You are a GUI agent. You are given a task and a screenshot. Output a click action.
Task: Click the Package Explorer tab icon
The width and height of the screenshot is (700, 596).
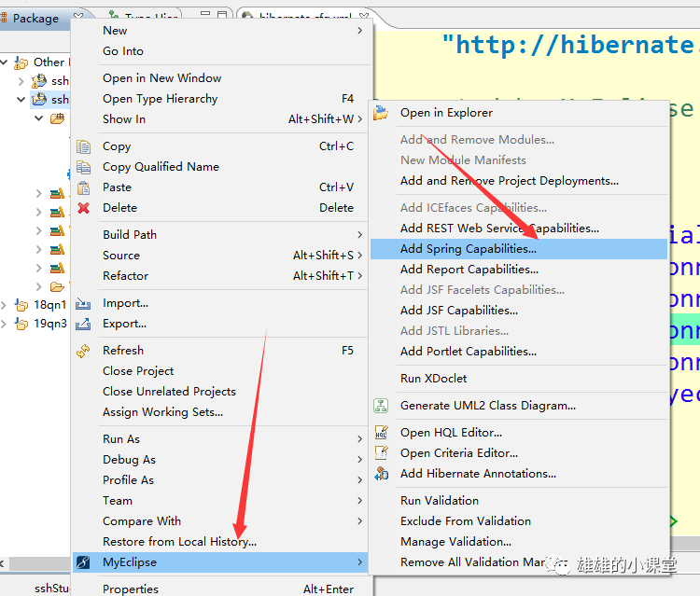tap(4, 18)
